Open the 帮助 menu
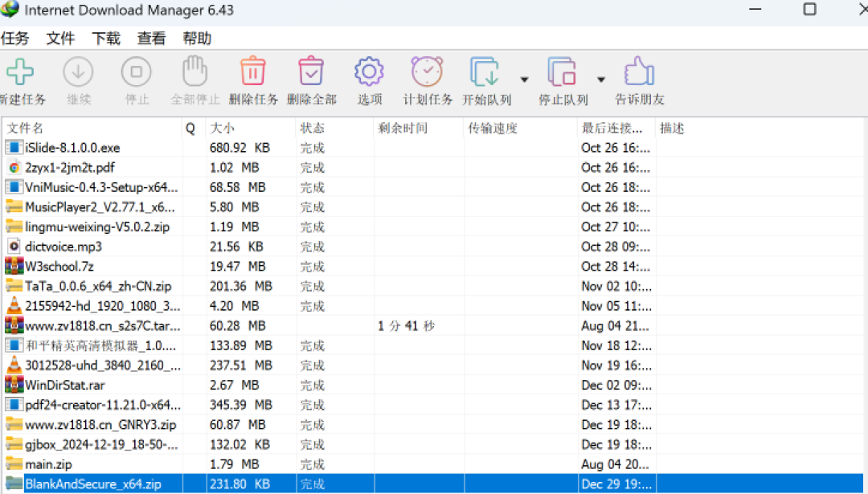This screenshot has height=494, width=868. [x=197, y=39]
